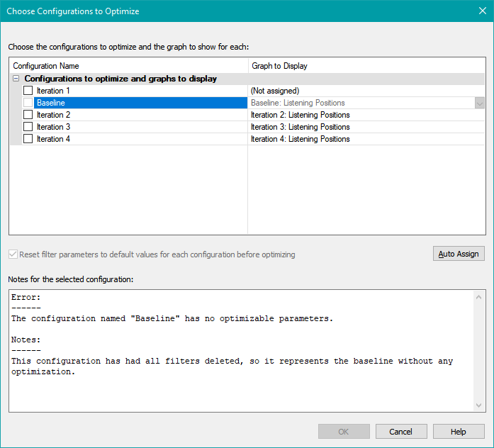
Task: Toggle the Reset filter parameters checkbox
Action: 13,254
